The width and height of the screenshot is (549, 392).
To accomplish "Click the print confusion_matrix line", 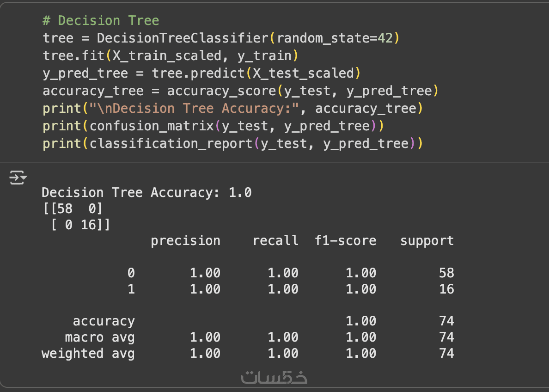I will click(213, 126).
